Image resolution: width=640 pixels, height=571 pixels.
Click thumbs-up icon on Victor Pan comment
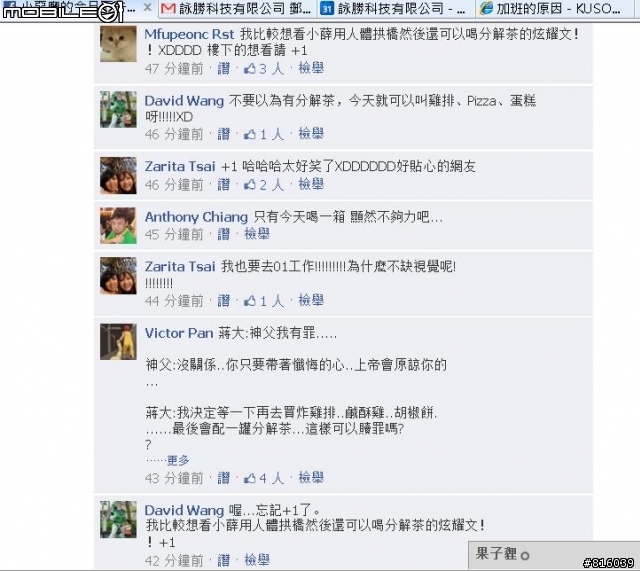pyautogui.click(x=249, y=478)
